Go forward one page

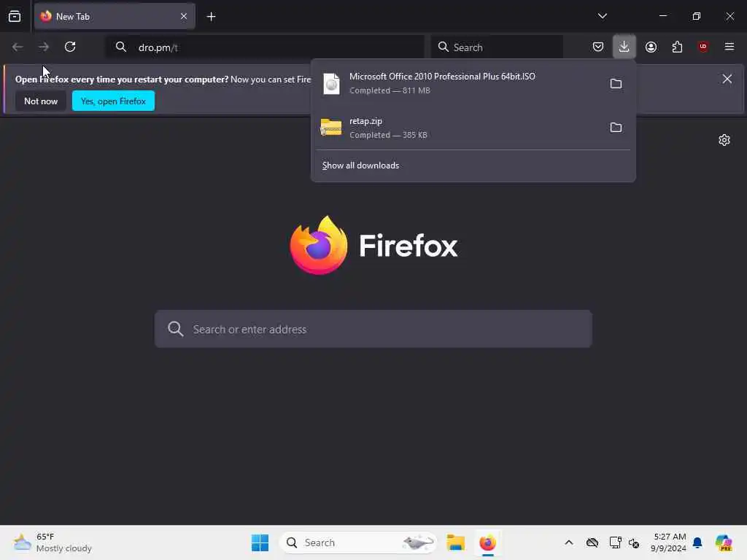pyautogui.click(x=44, y=47)
